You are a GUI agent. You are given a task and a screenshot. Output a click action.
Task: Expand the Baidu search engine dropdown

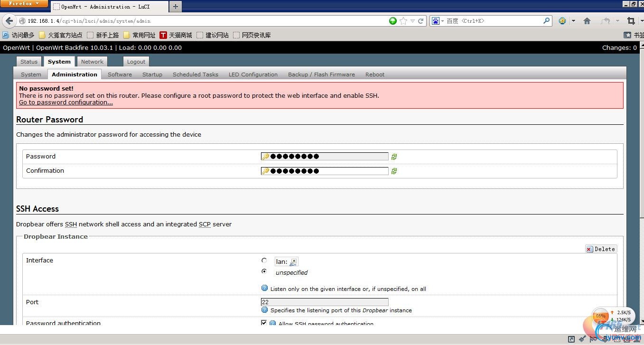tap(438, 21)
